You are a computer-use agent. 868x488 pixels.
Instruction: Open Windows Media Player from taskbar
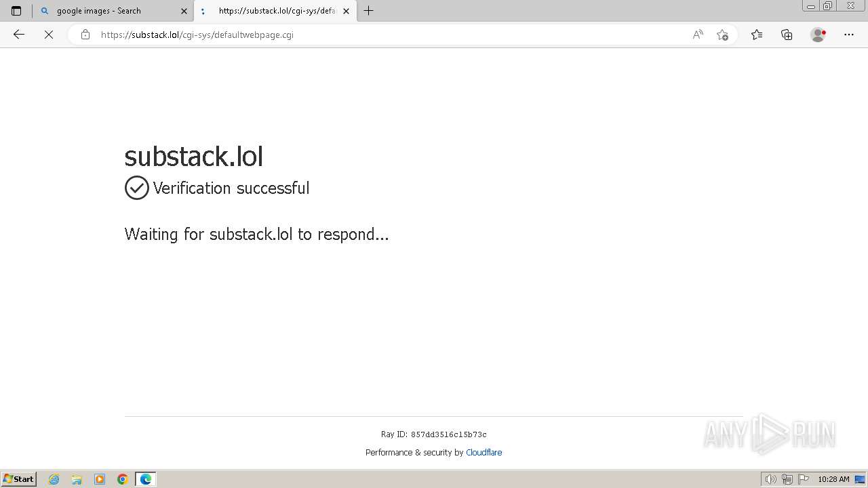(100, 479)
